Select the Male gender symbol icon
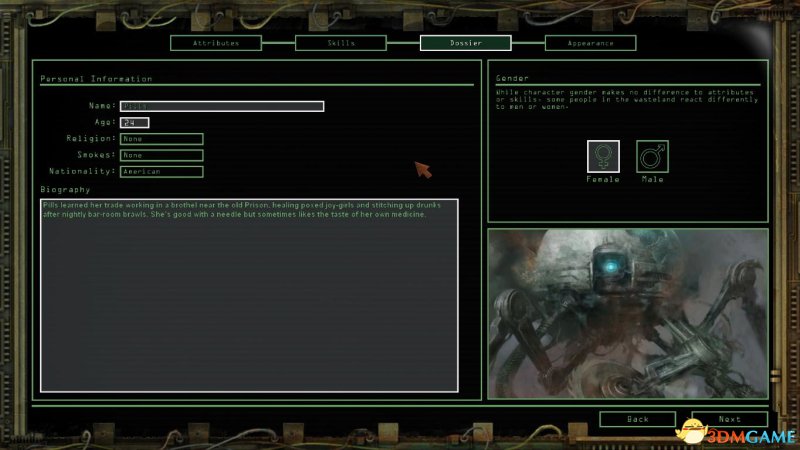800x450 pixels. click(x=652, y=156)
